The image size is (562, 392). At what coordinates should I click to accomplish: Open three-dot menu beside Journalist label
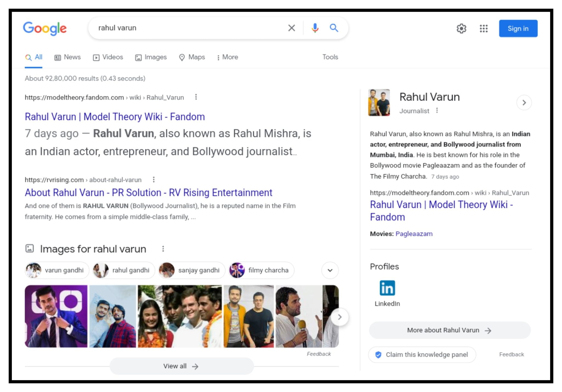pyautogui.click(x=437, y=110)
